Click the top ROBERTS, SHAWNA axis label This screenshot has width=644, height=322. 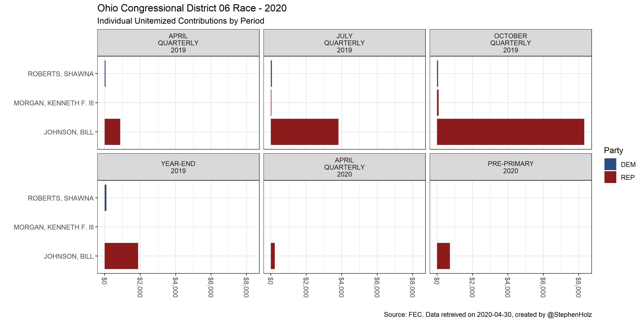click(x=61, y=74)
